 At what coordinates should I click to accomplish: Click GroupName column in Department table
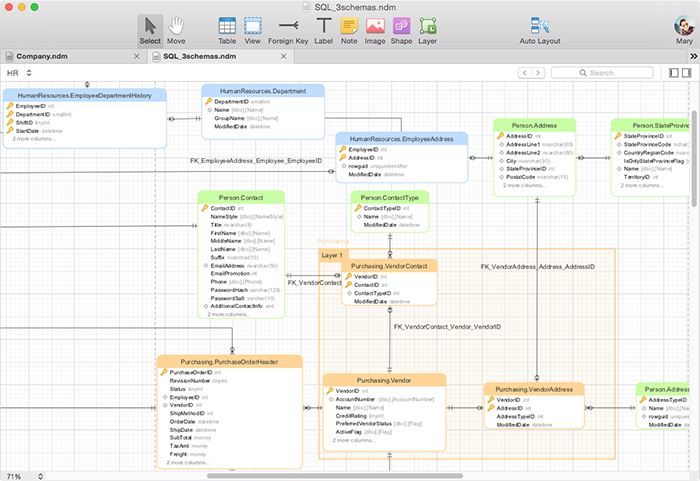[246, 118]
